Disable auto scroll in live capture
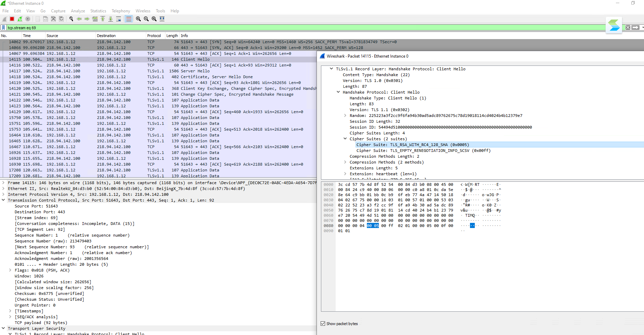Image resolution: width=644 pixels, height=335 pixels. (x=119, y=19)
